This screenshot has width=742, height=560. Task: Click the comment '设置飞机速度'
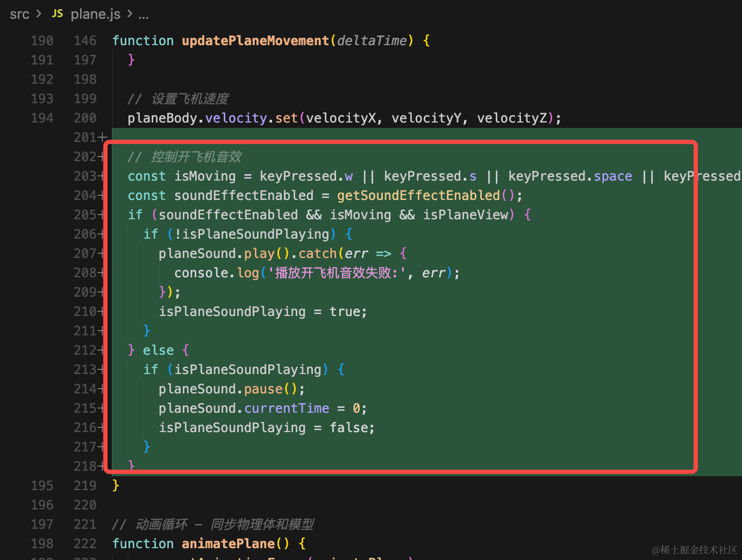pos(178,99)
